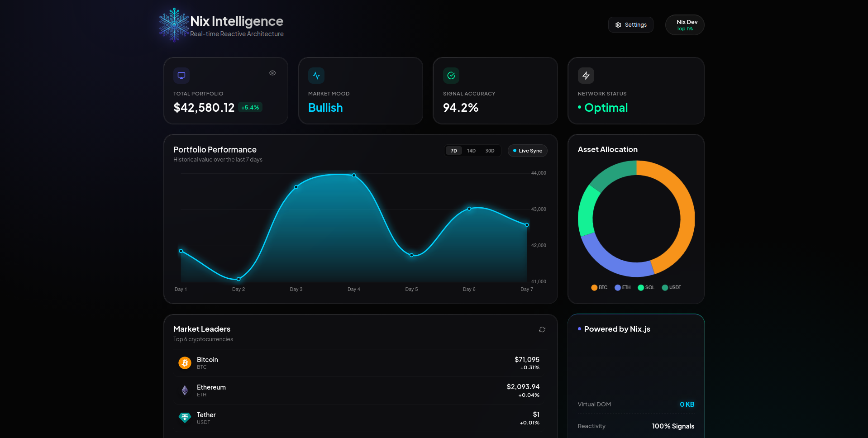Click the Tether icon in Market Leaders
868x438 pixels.
tap(185, 417)
